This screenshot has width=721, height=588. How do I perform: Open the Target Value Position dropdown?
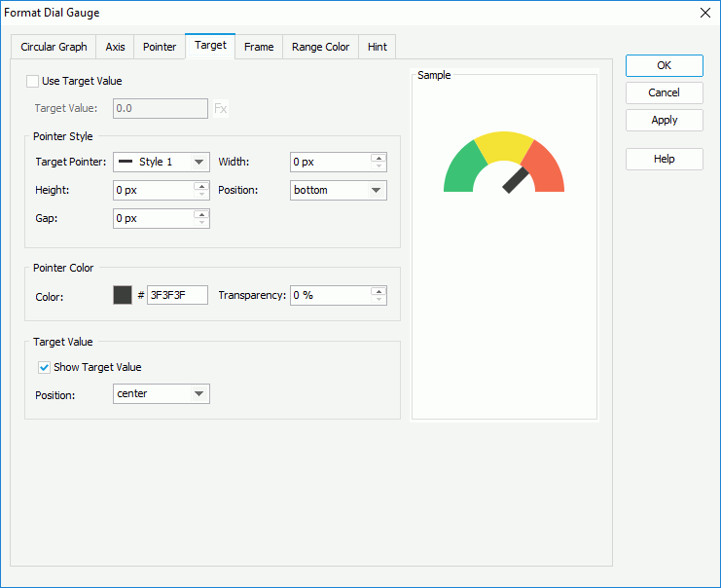(x=162, y=394)
